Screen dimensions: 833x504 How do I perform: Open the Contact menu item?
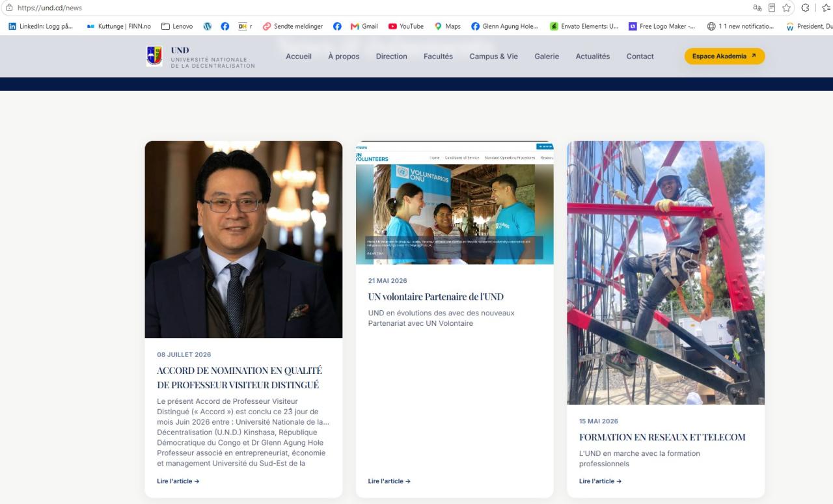coord(640,57)
